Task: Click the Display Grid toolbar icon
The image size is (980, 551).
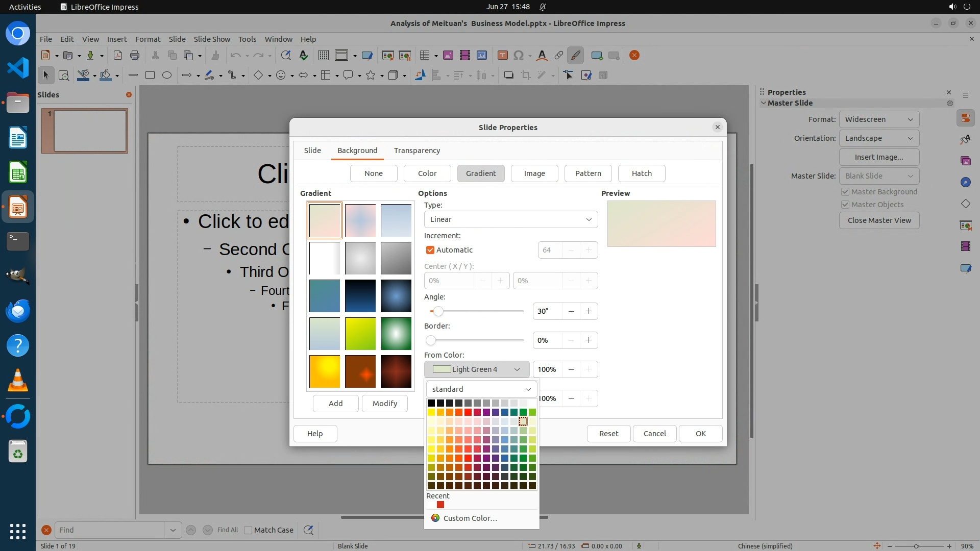Action: pos(323,56)
